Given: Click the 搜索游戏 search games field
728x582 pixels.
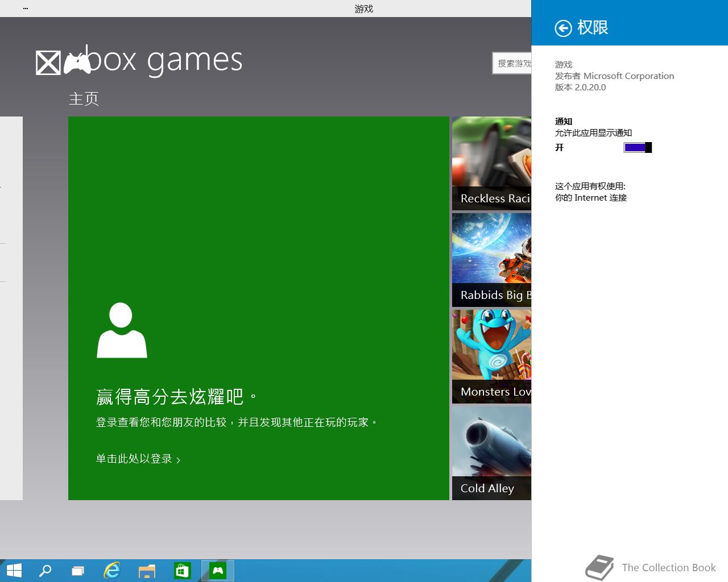Looking at the screenshot, I should coord(512,63).
